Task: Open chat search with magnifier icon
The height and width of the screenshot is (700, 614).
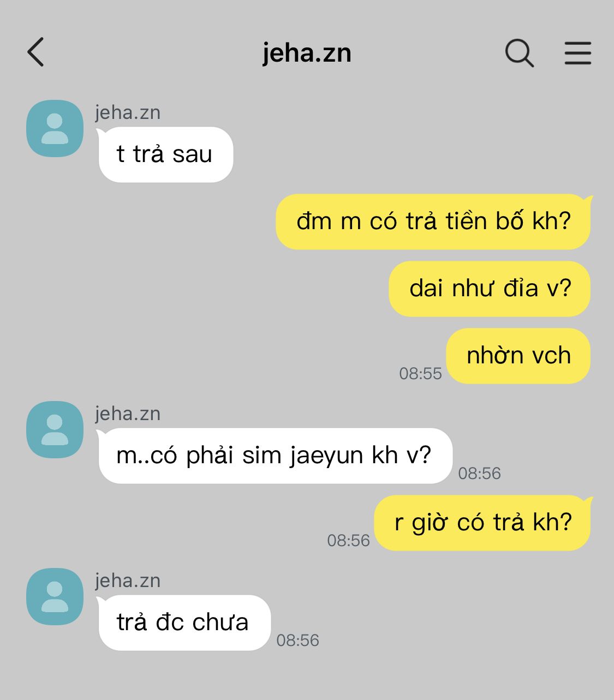Action: click(x=519, y=53)
